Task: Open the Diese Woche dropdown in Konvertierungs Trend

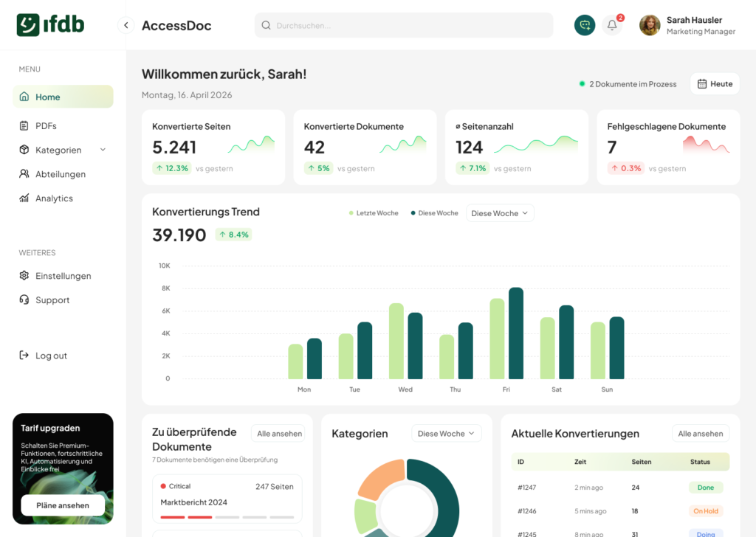Action: coord(500,213)
